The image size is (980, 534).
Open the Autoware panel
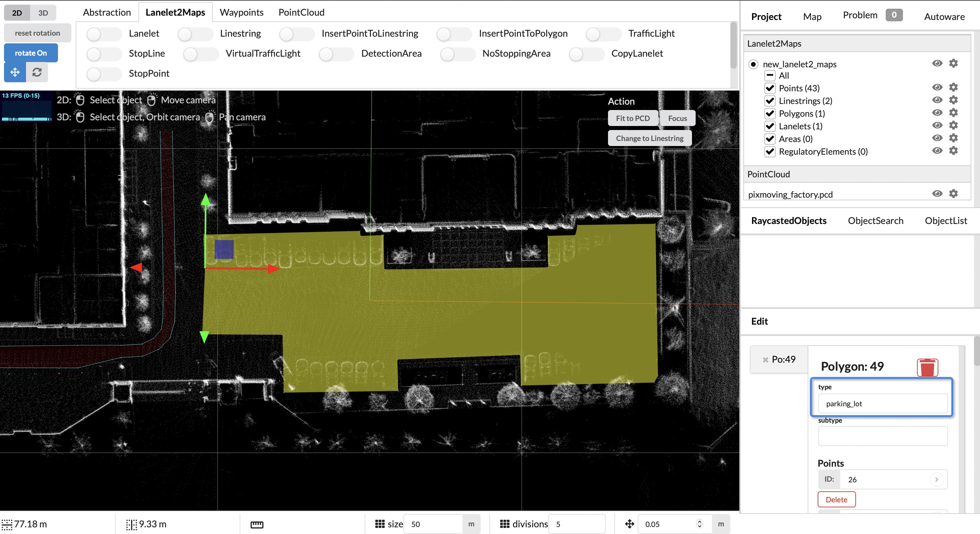pyautogui.click(x=944, y=16)
